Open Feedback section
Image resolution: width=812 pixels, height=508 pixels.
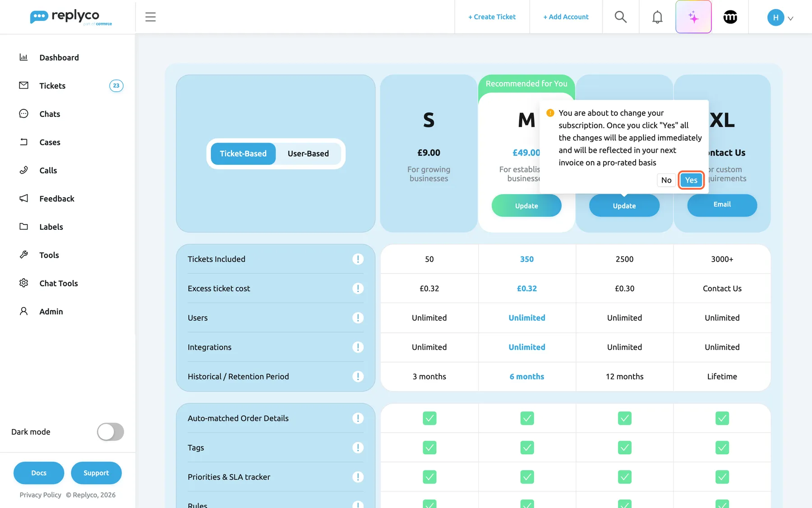coord(57,199)
